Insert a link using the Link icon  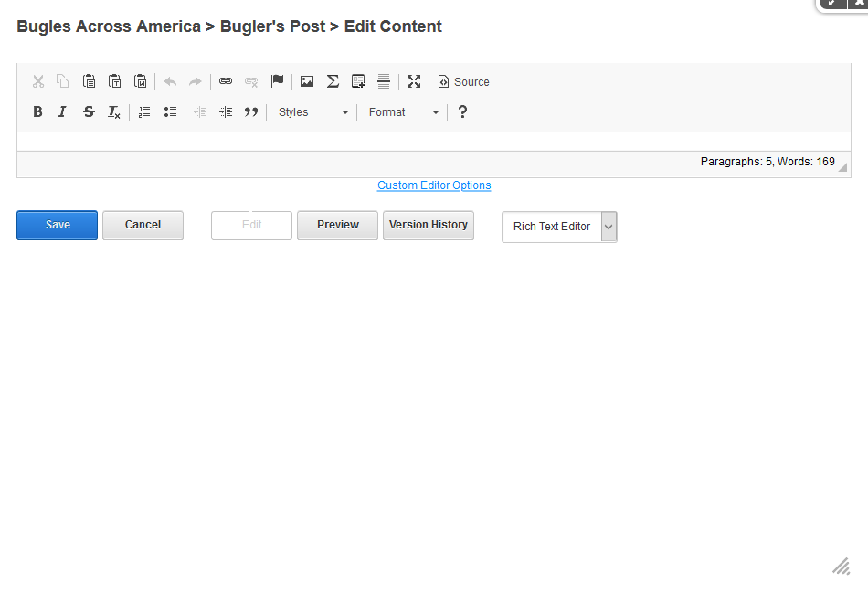point(226,81)
